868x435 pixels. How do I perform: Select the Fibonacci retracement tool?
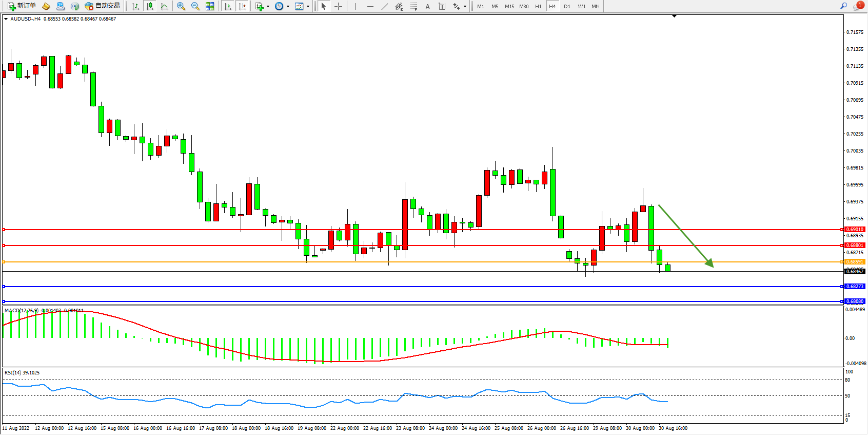tap(413, 6)
